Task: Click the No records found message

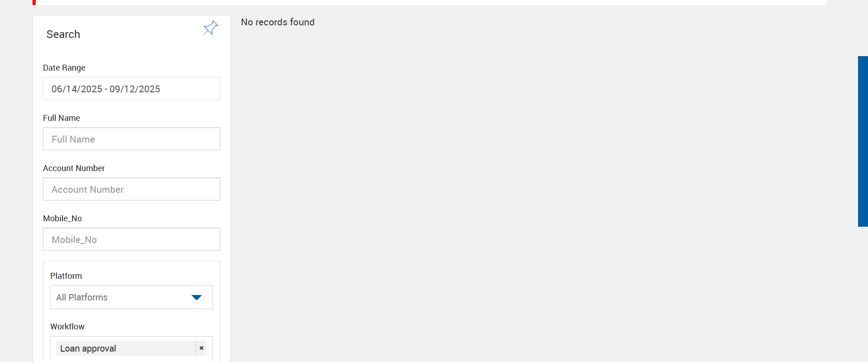Action: (x=278, y=22)
